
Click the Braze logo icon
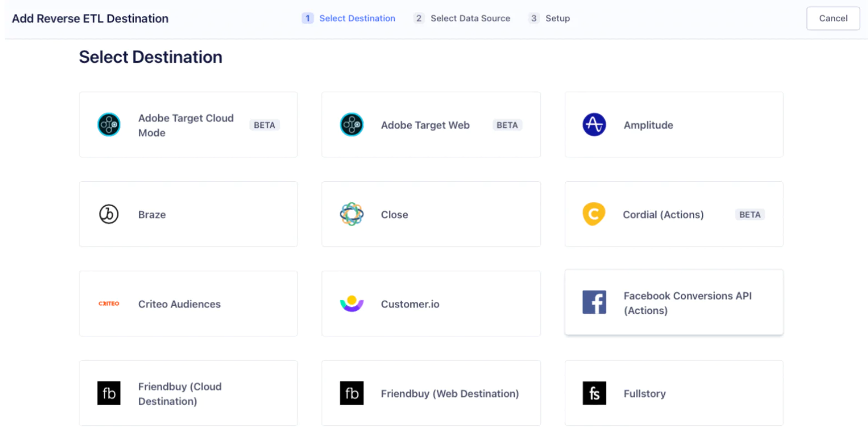click(109, 214)
